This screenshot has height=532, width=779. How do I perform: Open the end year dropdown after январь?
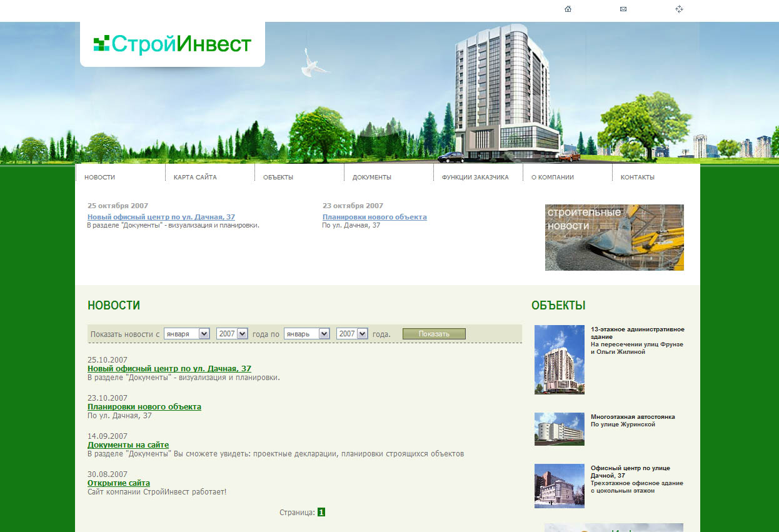click(352, 334)
